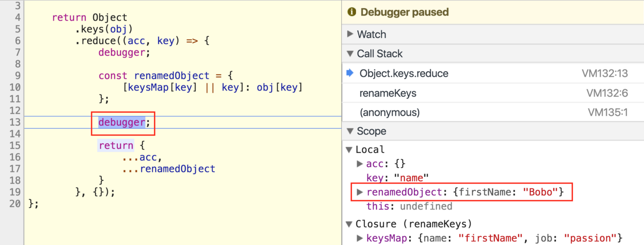The width and height of the screenshot is (644, 245).
Task: Expand the renamedObject entry
Action: (x=359, y=192)
